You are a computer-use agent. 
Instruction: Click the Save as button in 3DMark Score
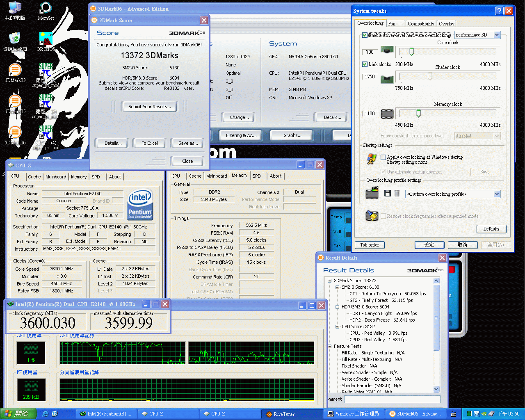point(188,143)
